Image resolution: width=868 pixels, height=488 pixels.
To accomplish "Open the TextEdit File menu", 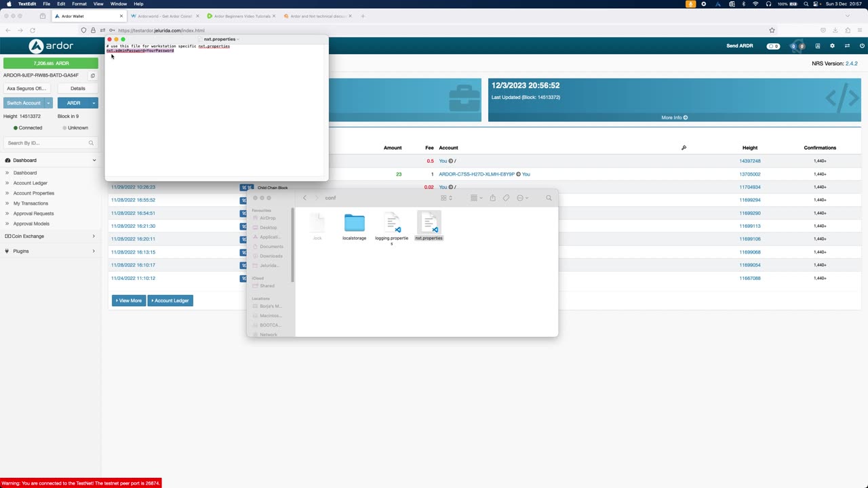I will pyautogui.click(x=46, y=4).
